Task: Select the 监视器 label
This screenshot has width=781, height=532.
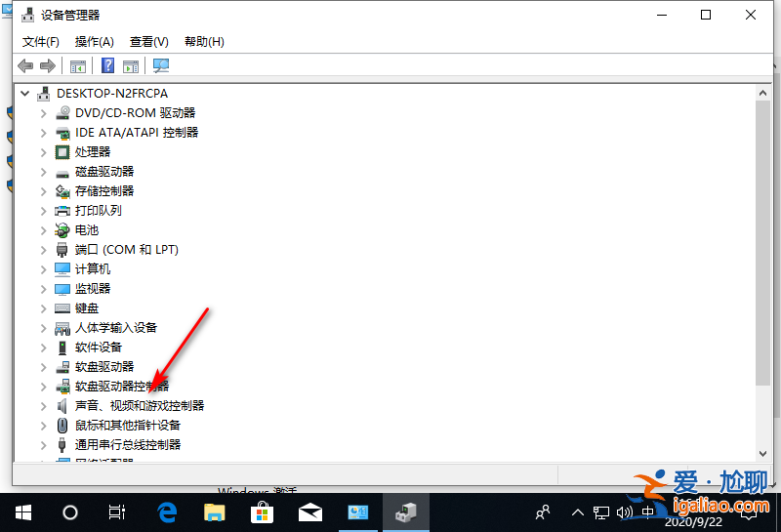Action: (x=93, y=288)
